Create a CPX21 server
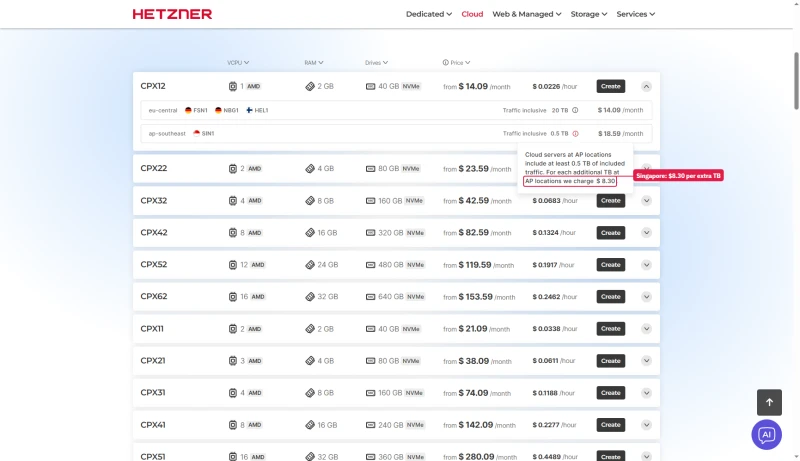 pyautogui.click(x=611, y=361)
